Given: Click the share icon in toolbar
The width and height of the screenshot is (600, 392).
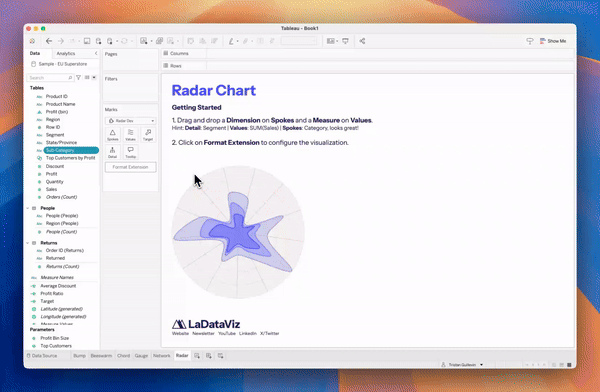Looking at the screenshot, I should click(362, 41).
